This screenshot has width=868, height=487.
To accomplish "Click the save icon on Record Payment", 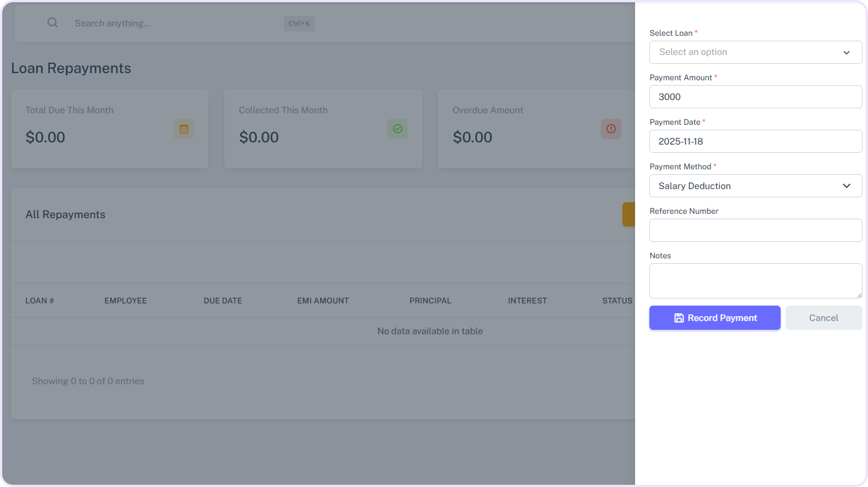I will point(679,318).
